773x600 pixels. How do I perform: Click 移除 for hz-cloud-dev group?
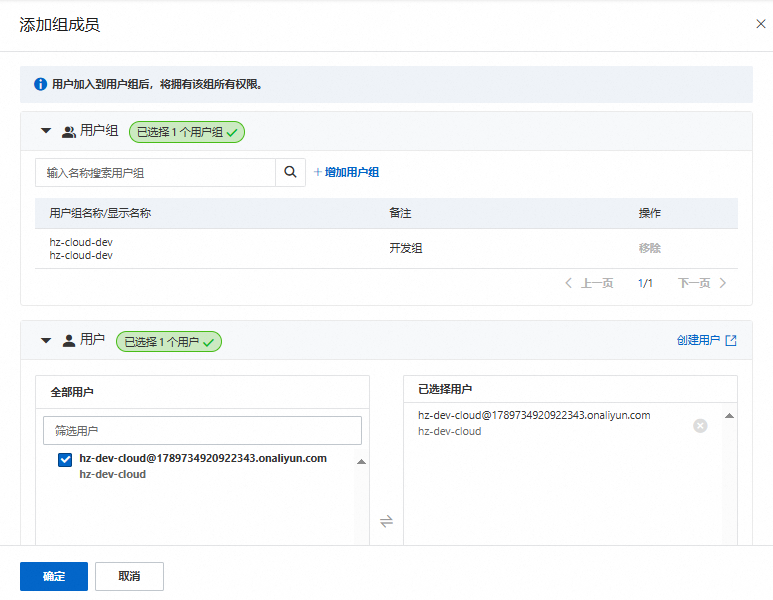[x=650, y=248]
